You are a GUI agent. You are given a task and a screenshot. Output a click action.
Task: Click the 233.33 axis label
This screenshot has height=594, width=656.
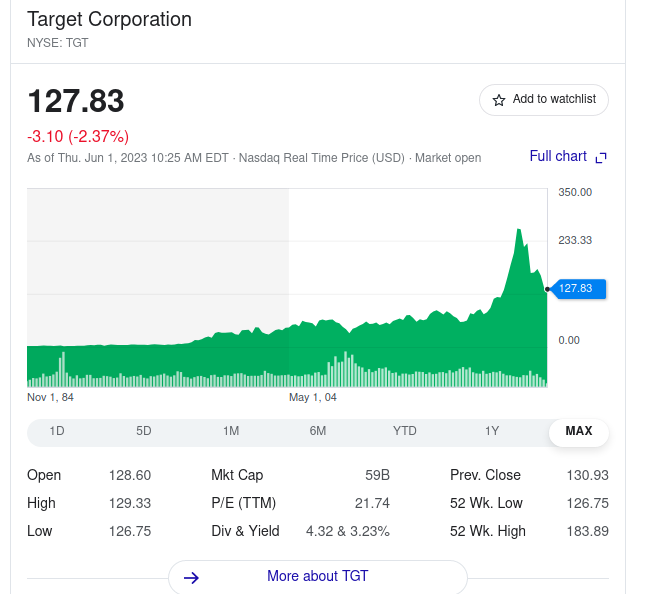(x=575, y=241)
